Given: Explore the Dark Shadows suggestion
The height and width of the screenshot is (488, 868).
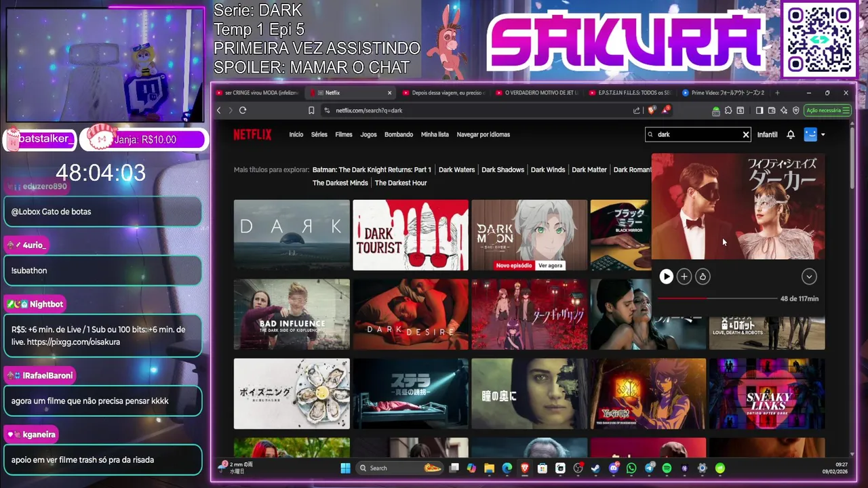Looking at the screenshot, I should pyautogui.click(x=502, y=169).
